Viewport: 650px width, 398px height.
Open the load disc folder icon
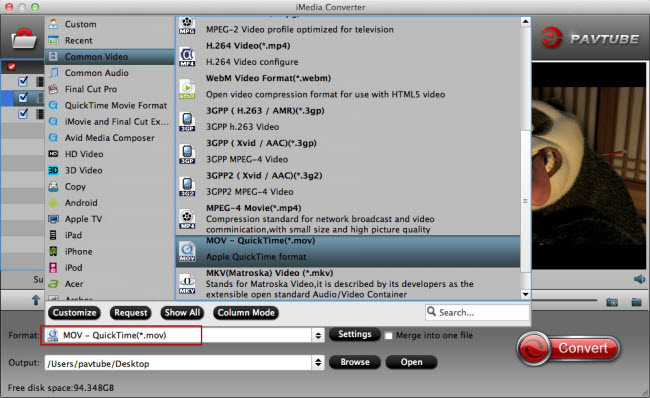pyautogui.click(x=24, y=39)
